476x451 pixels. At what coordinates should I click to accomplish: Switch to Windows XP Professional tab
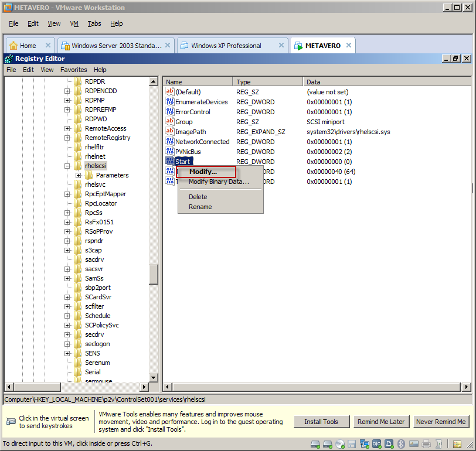coord(232,46)
